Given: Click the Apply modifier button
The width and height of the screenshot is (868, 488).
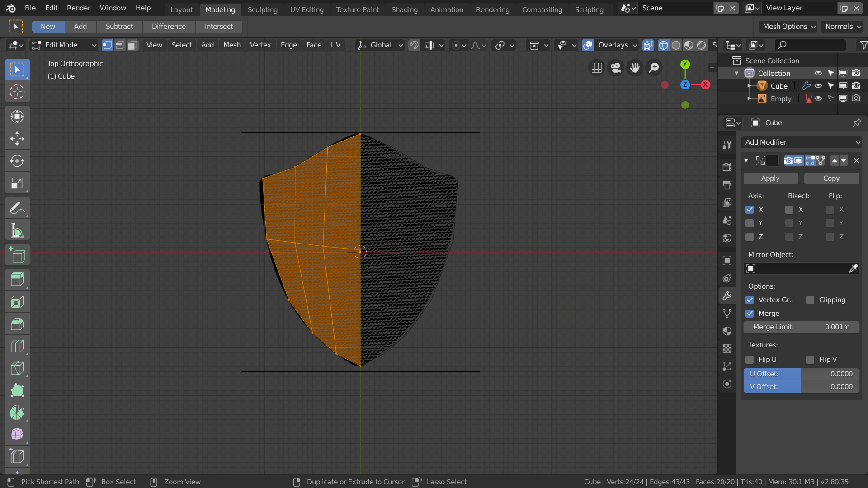Looking at the screenshot, I should tap(770, 178).
